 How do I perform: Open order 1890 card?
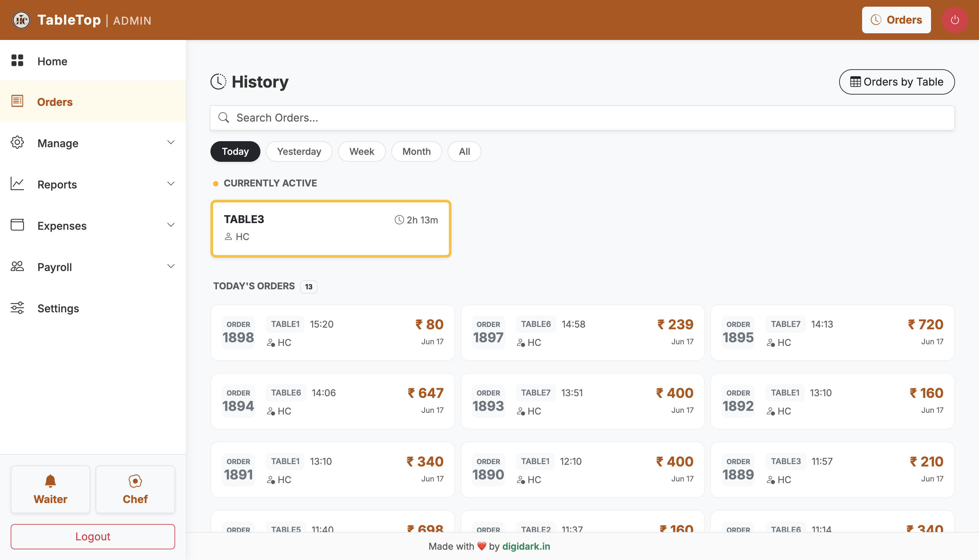point(582,470)
